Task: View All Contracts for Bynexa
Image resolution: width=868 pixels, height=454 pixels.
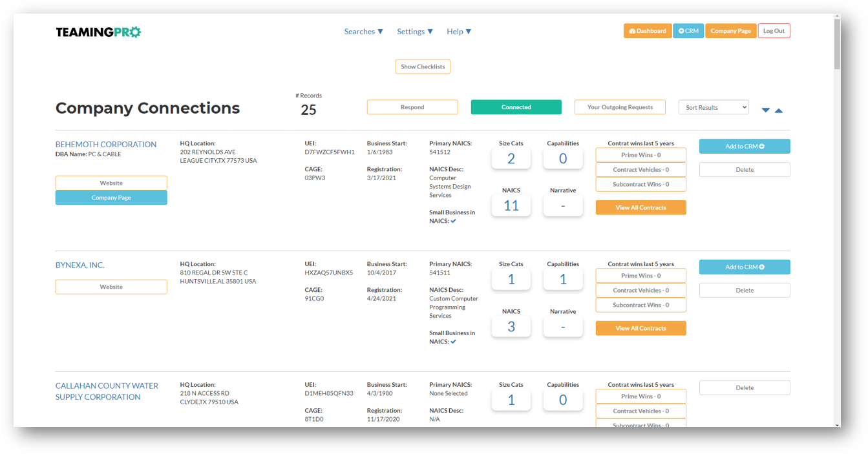Action: (640, 328)
